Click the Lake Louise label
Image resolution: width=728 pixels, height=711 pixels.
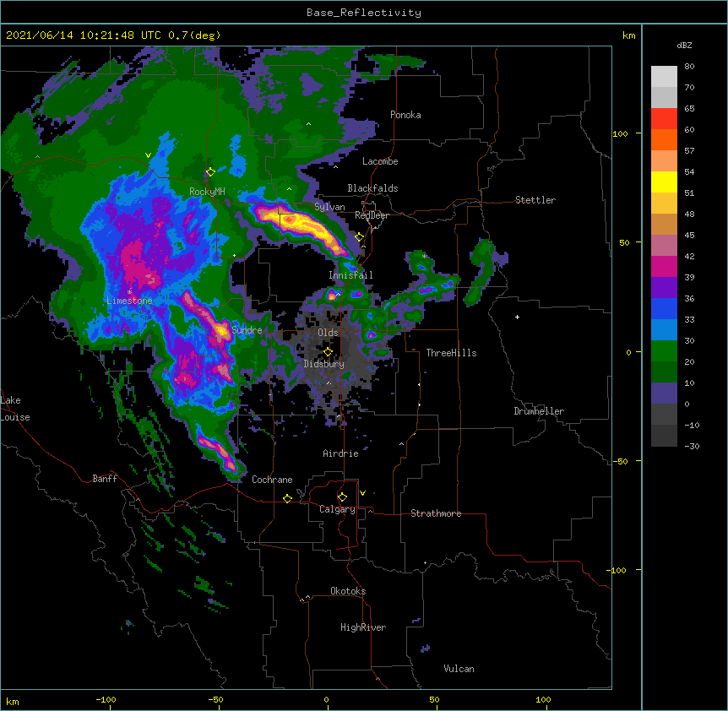14,409
